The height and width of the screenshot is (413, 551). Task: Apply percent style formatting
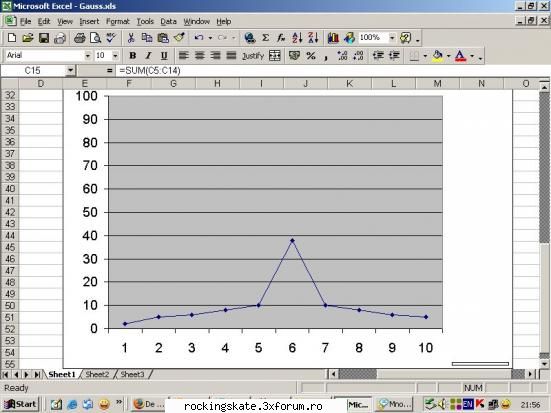coord(310,56)
